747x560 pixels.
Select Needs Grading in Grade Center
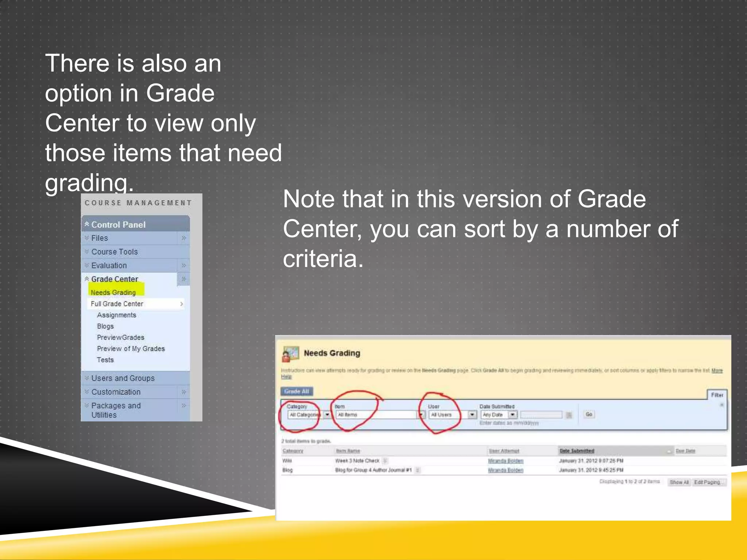coord(113,292)
